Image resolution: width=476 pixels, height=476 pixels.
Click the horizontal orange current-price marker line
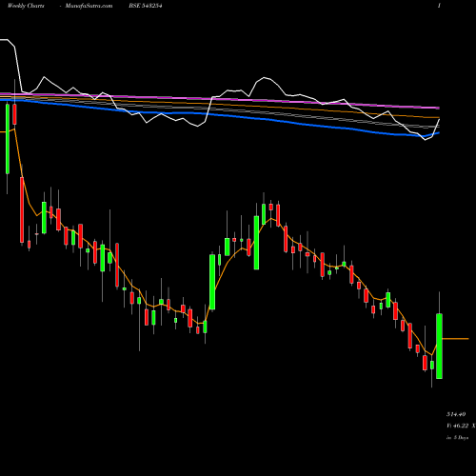pyautogui.click(x=455, y=339)
